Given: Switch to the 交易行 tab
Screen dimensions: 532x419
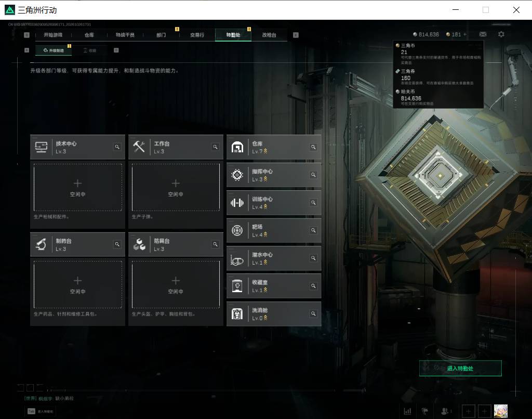Looking at the screenshot, I should [197, 35].
